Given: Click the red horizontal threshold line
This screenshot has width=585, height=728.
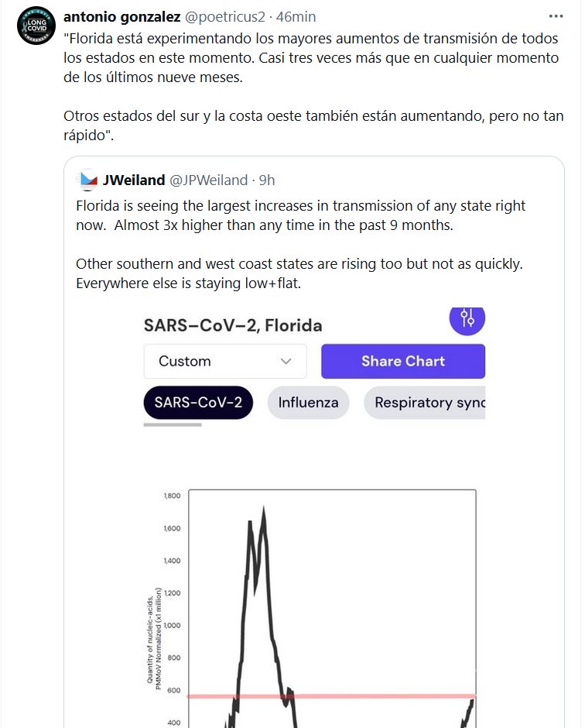Looking at the screenshot, I should tap(348, 696).
